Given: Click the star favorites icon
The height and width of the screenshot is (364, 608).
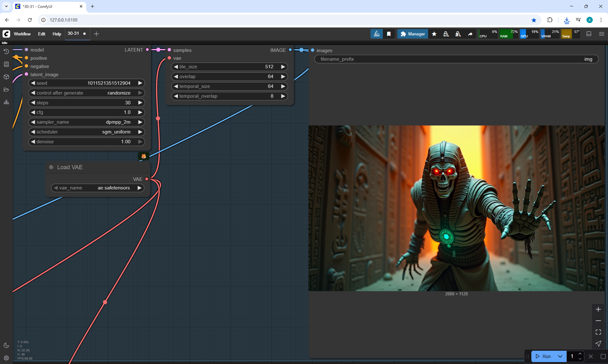Looking at the screenshot, I should 434,34.
